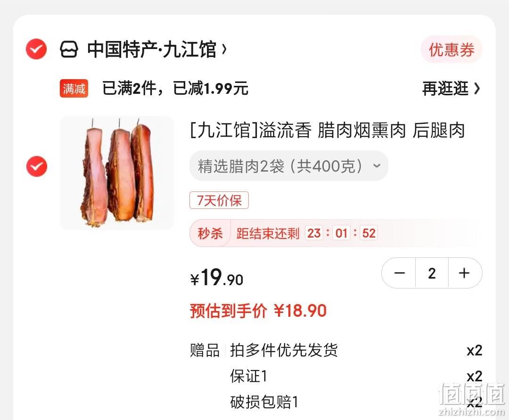Screen dimensions: 509x420
Task: Open the cured meat product thumbnail
Action: coord(117,173)
